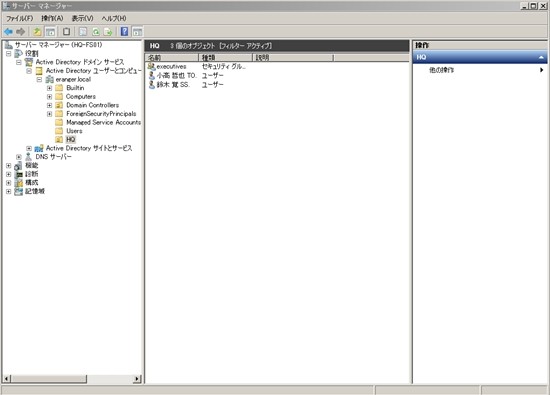The height and width of the screenshot is (395, 550).
Task: Sort by the 説明 column header
Action: tap(293, 58)
